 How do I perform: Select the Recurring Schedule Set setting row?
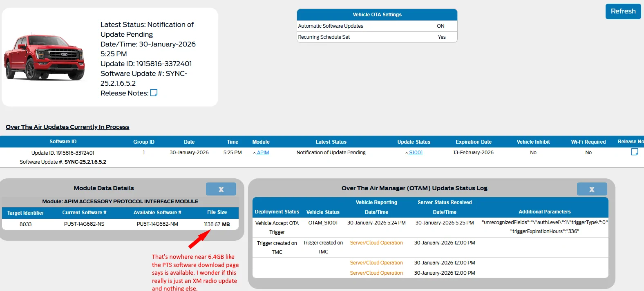(377, 37)
